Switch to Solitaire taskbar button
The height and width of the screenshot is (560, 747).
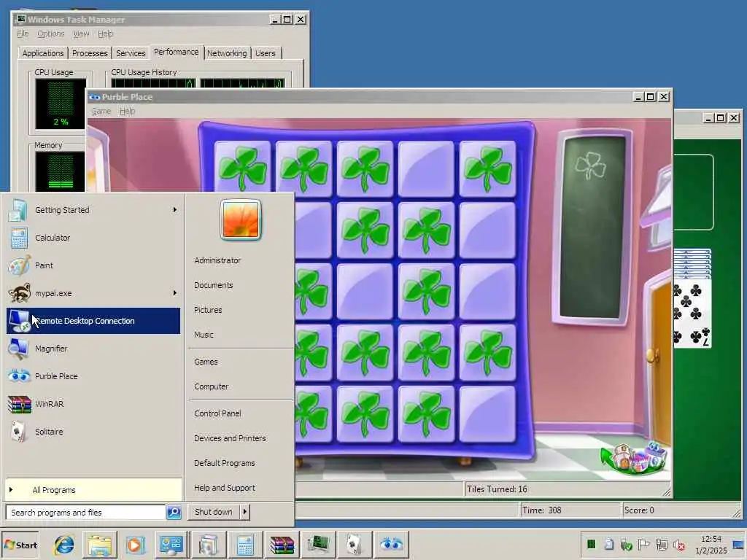[x=355, y=545]
